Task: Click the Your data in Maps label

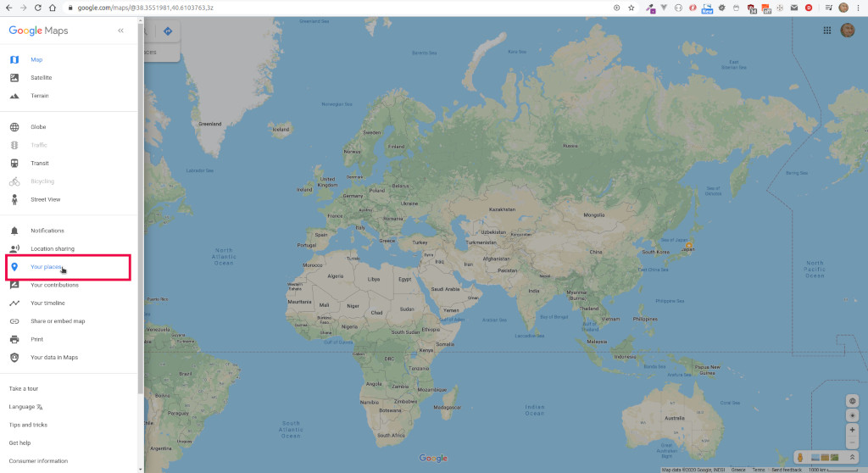Action: click(x=54, y=357)
